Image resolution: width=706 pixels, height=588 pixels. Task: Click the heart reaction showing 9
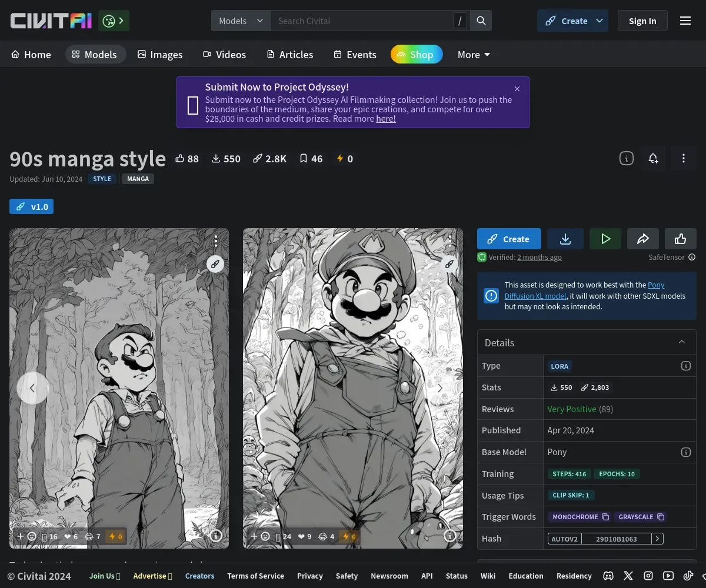(x=305, y=536)
